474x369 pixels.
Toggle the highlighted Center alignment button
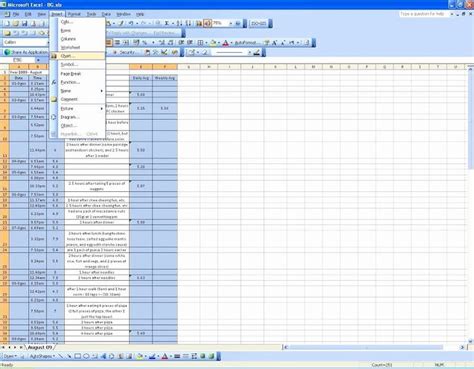click(109, 43)
